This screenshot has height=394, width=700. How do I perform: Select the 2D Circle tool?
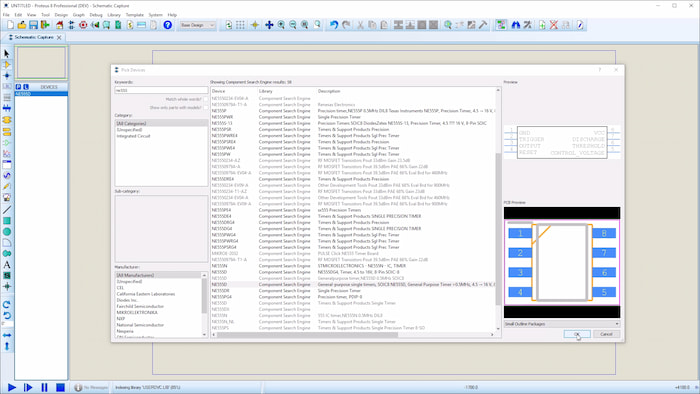point(7,232)
